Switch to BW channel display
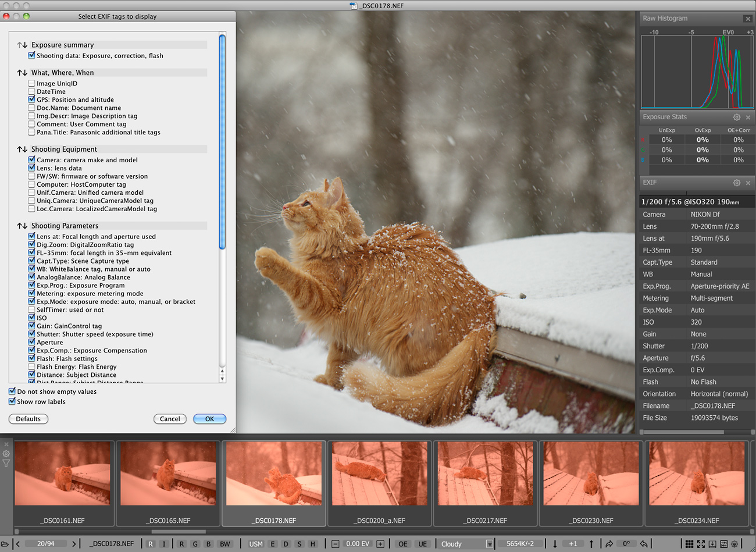The image size is (756, 552). 225,544
